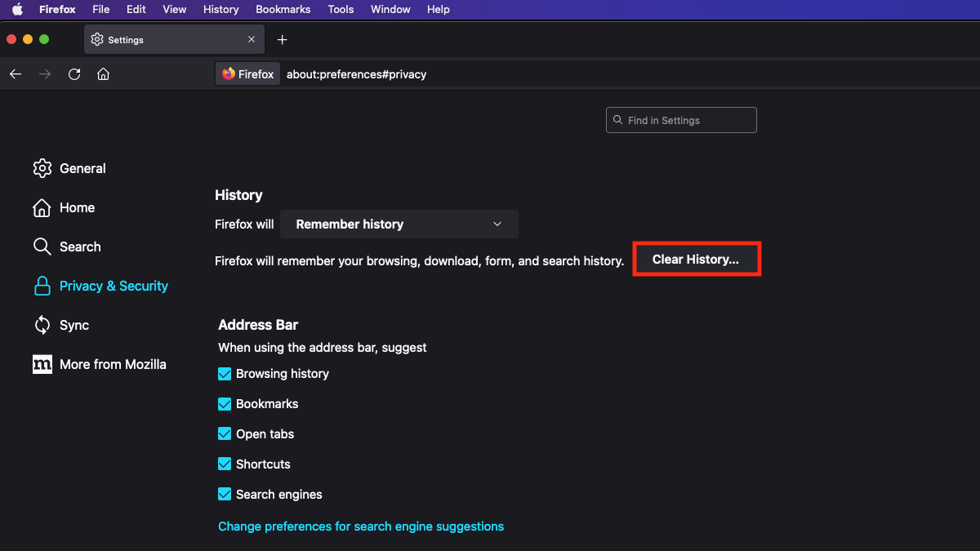Go to homepage using the house icon
This screenshot has width=980, height=551.
103,74
